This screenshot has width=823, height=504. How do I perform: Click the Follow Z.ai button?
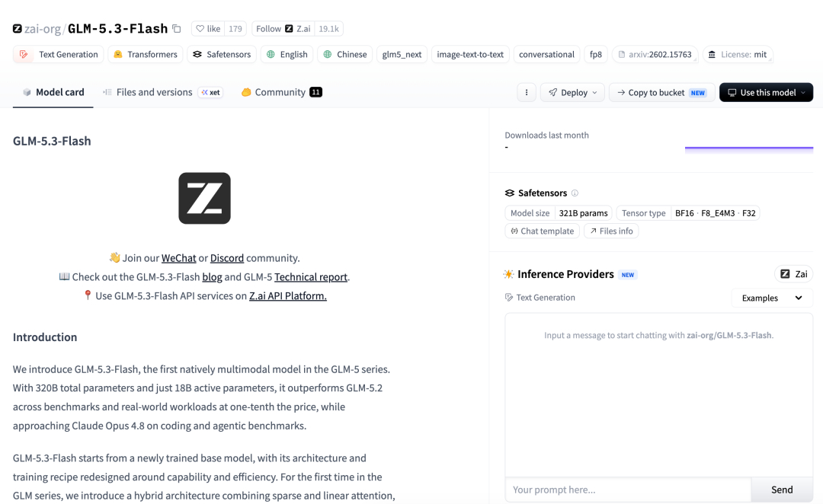pyautogui.click(x=283, y=29)
